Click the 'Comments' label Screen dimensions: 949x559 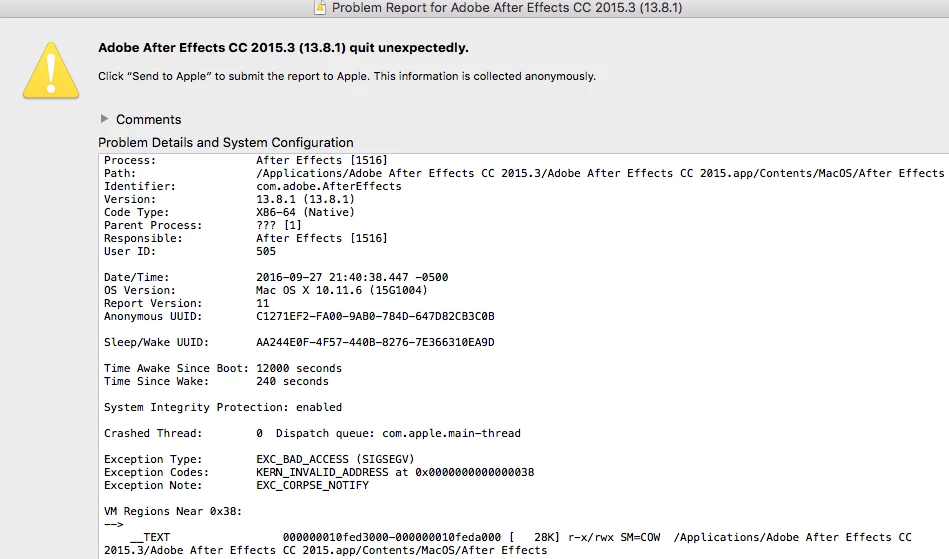(x=148, y=119)
